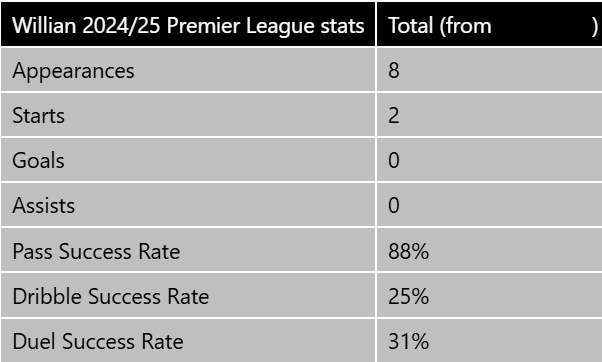Select the 'Total (from' header cell
This screenshot has width=602, height=362.
click(490, 24)
